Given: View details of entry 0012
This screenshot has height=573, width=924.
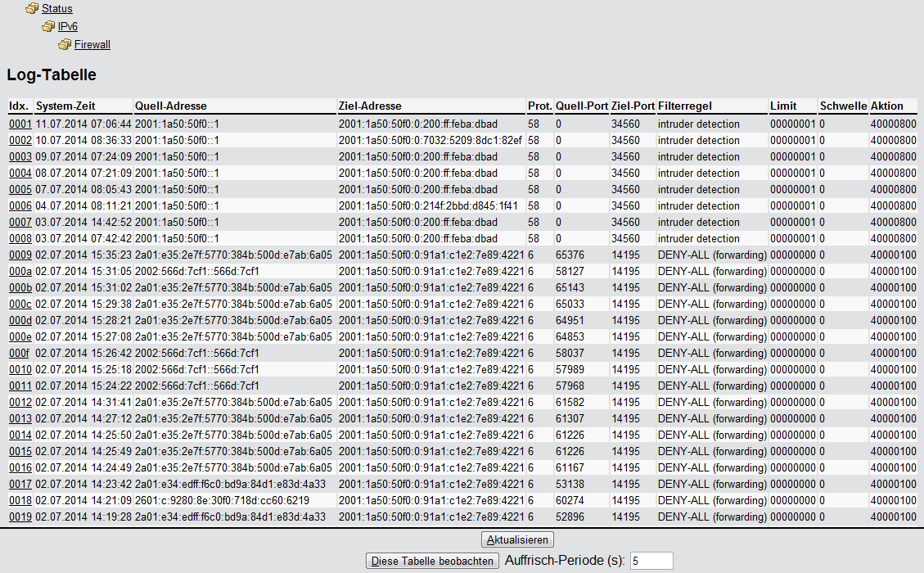Looking at the screenshot, I should tap(20, 403).
